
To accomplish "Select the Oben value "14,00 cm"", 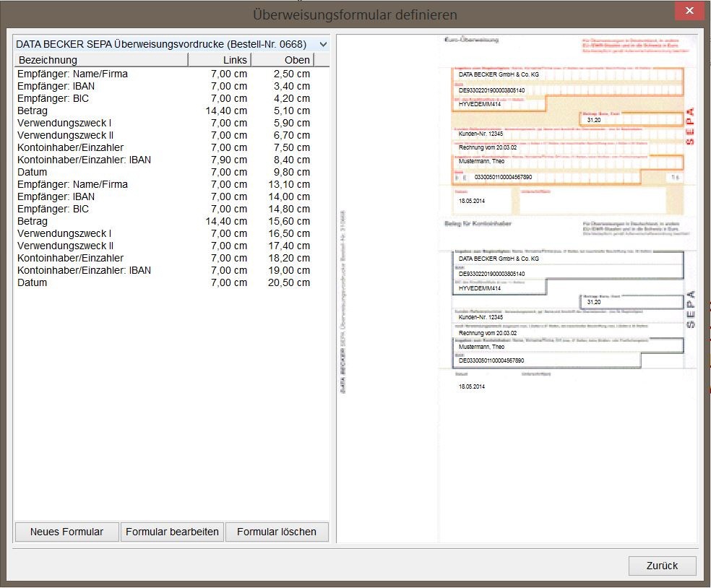I will click(x=289, y=196).
